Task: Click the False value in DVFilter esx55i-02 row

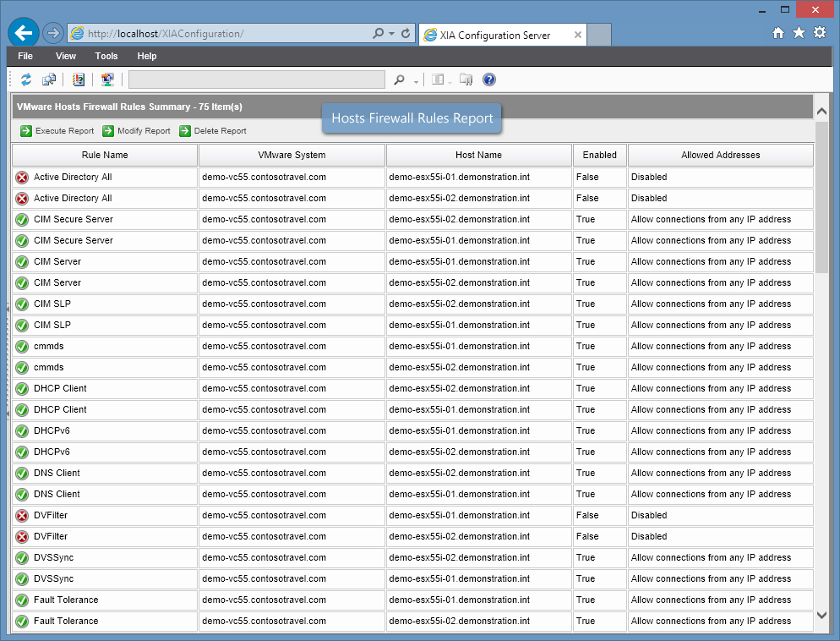Action: coord(587,536)
